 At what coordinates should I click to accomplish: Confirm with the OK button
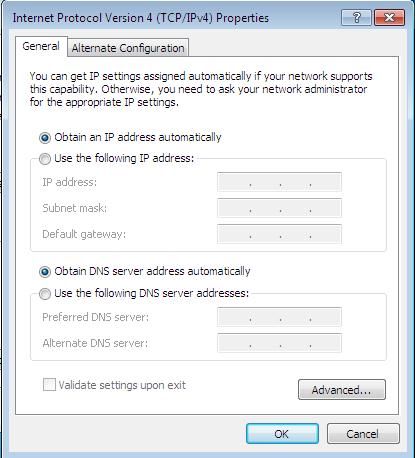pyautogui.click(x=282, y=434)
